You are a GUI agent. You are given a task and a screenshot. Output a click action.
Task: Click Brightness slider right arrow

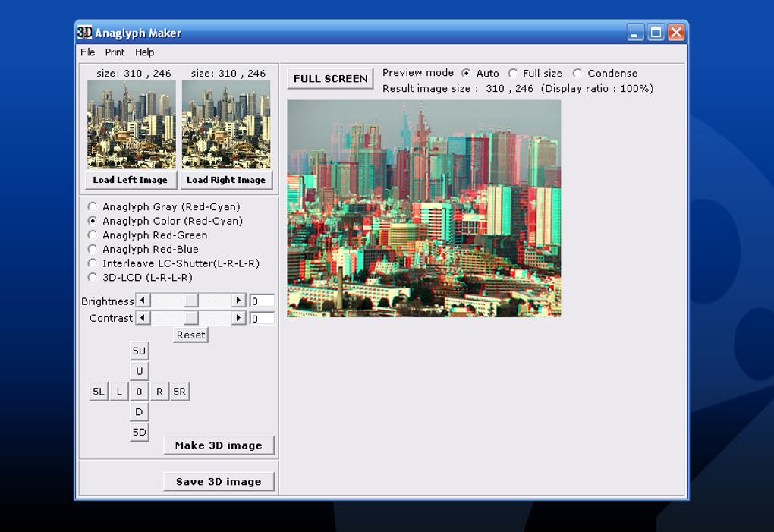click(238, 301)
